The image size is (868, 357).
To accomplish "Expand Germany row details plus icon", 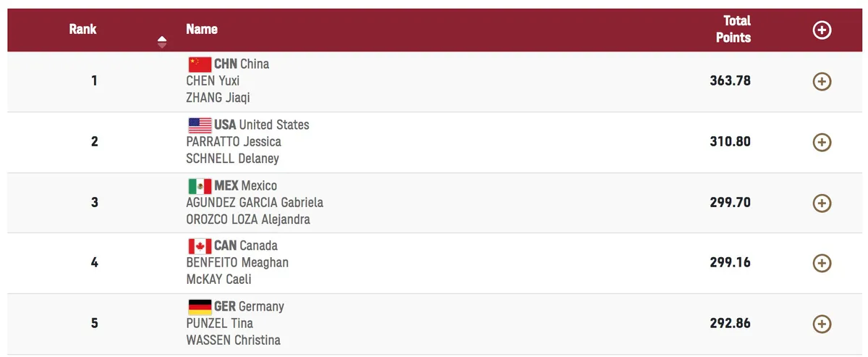I will coord(822,324).
